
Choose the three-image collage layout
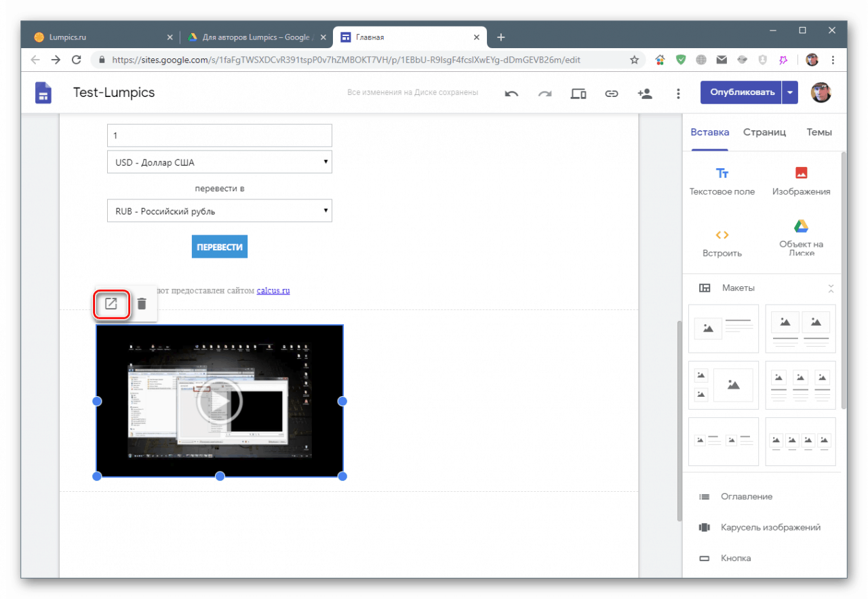point(724,385)
